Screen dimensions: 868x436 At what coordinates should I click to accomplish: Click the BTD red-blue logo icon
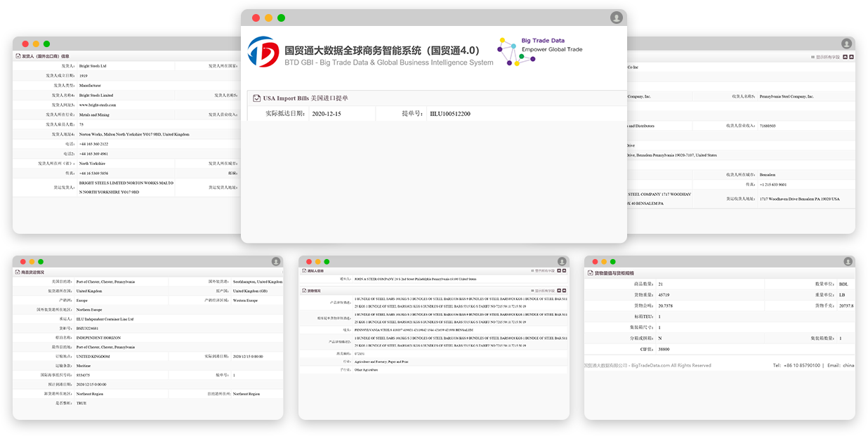tap(263, 51)
